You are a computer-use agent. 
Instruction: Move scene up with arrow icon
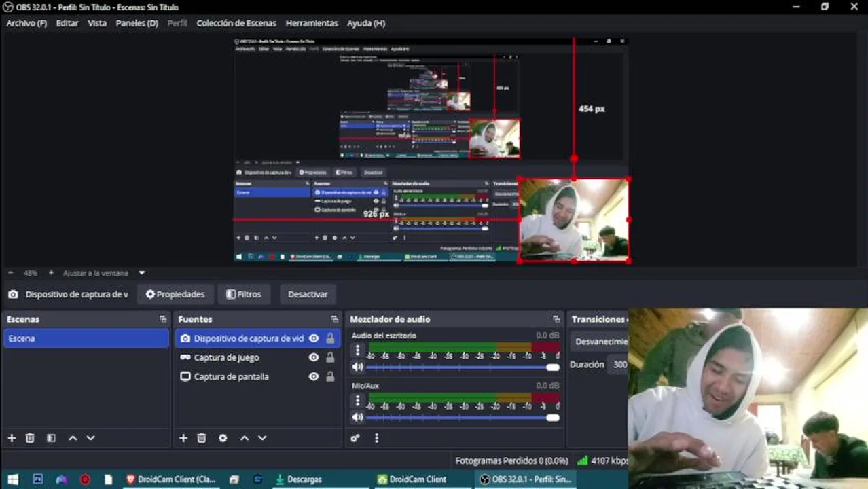tap(73, 438)
